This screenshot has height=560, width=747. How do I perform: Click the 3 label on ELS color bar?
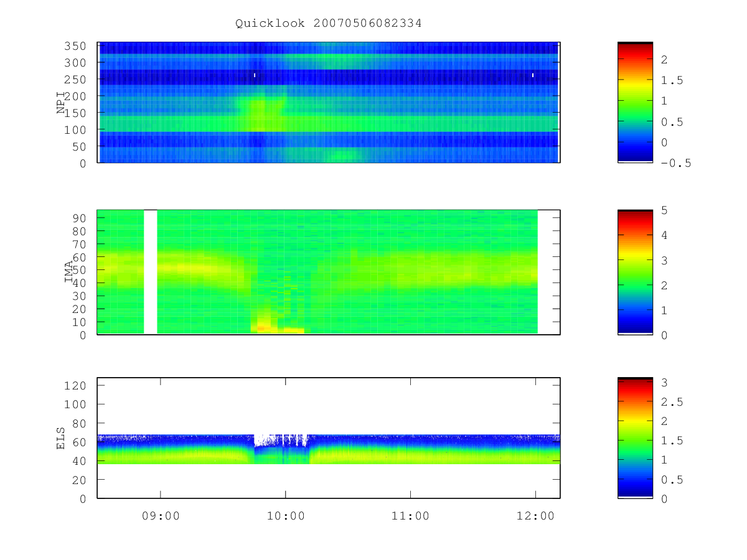pos(665,382)
